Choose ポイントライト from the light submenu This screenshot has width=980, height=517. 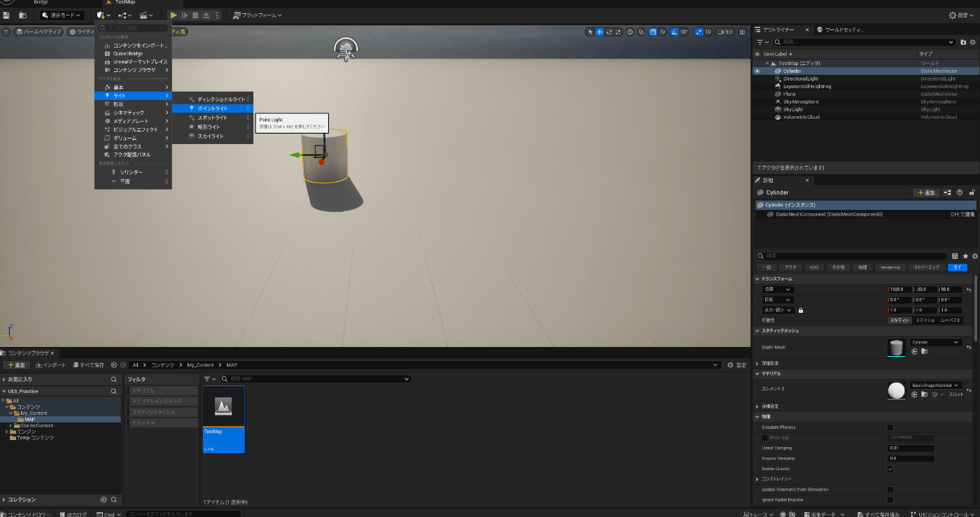[x=213, y=108]
